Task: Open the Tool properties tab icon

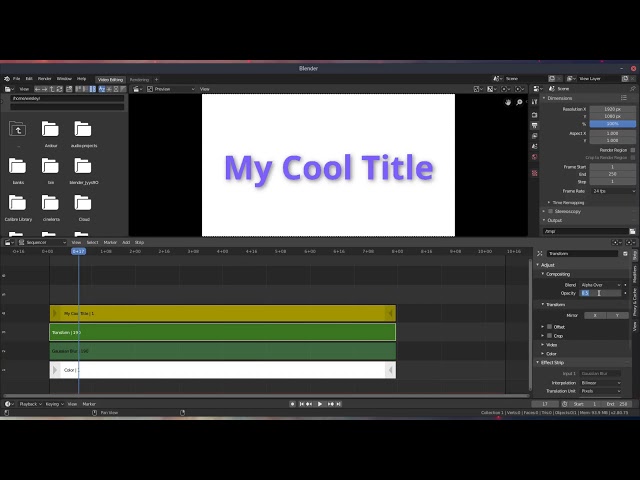Action: [534, 102]
